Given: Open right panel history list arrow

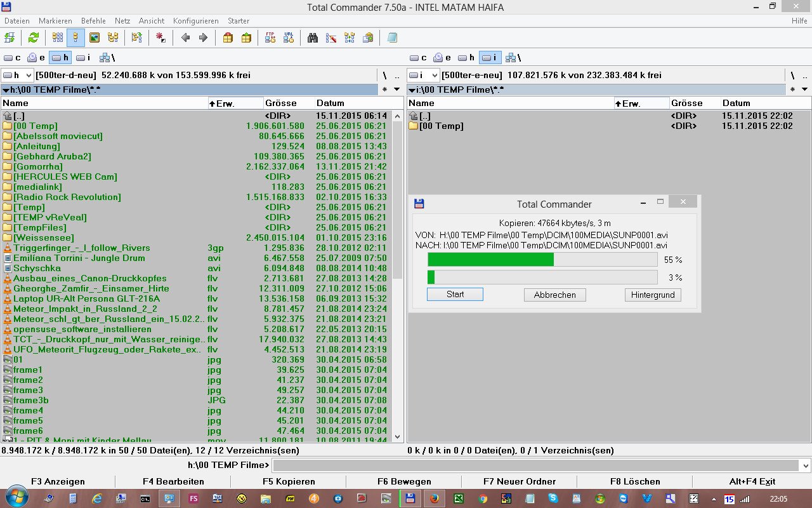Looking at the screenshot, I should click(x=805, y=90).
